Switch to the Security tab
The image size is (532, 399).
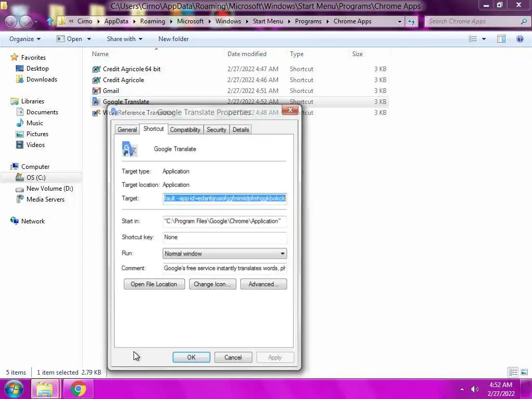pyautogui.click(x=216, y=129)
